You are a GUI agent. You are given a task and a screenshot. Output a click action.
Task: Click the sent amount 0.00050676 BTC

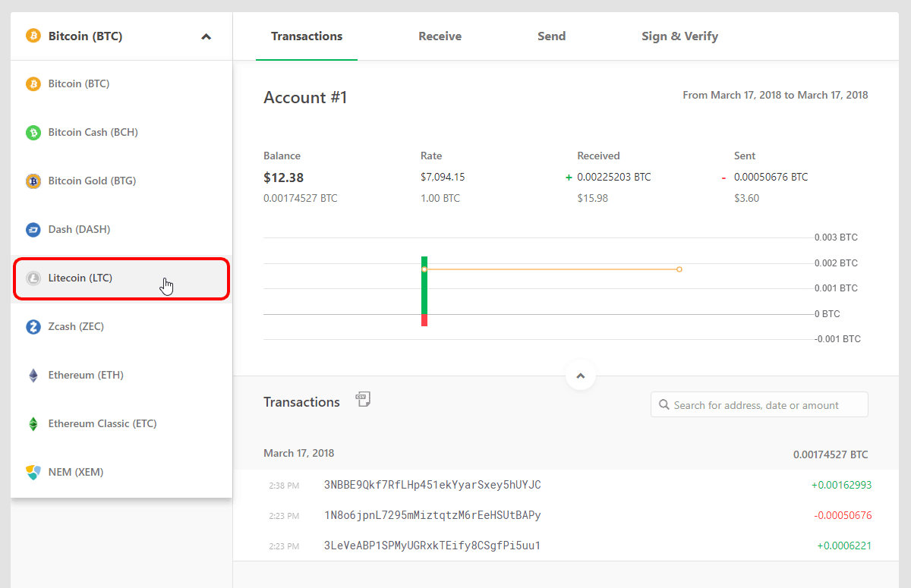(x=771, y=178)
